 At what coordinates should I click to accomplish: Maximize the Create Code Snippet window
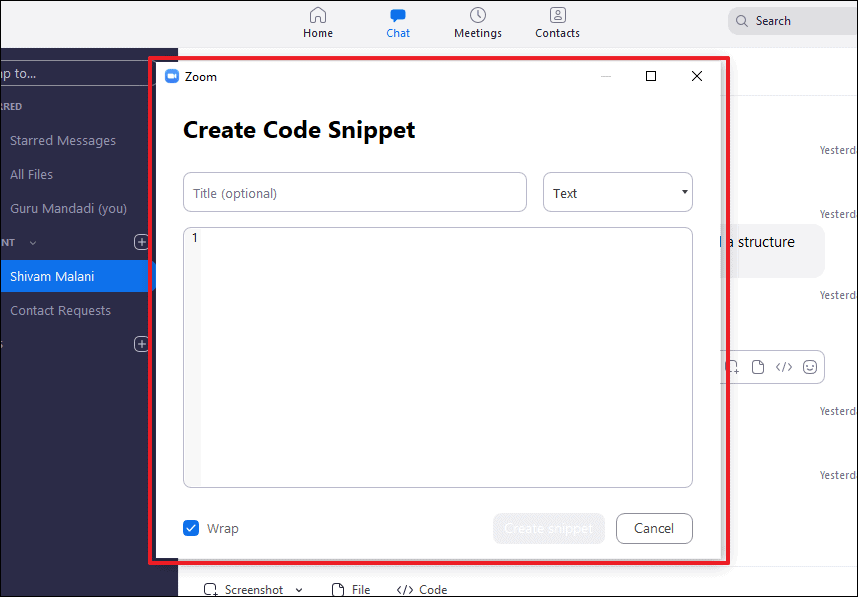point(651,76)
